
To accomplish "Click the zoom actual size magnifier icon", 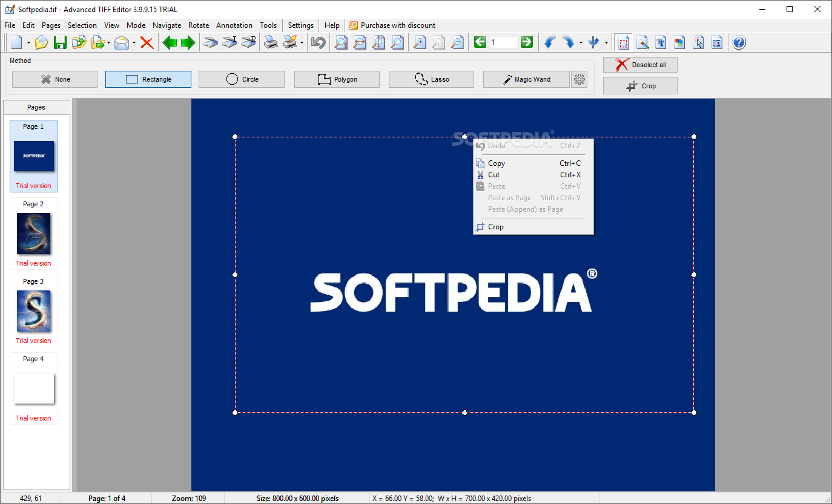I will [341, 42].
